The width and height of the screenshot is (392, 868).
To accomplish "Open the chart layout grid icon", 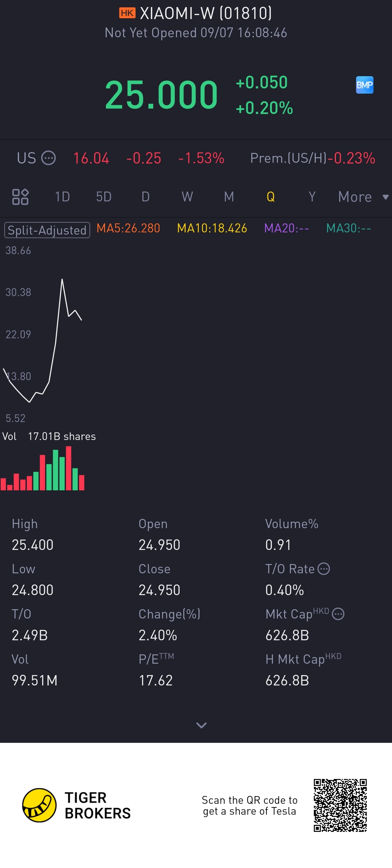I will pos(20,197).
